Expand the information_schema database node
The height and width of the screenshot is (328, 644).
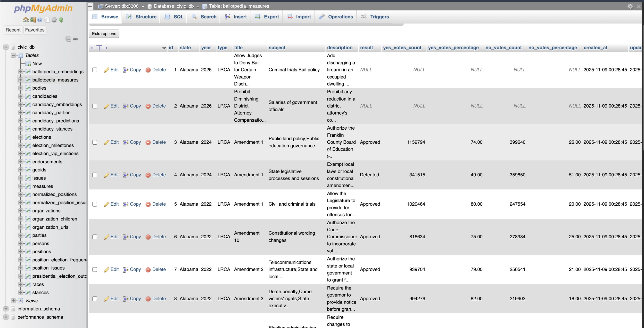click(x=6, y=309)
